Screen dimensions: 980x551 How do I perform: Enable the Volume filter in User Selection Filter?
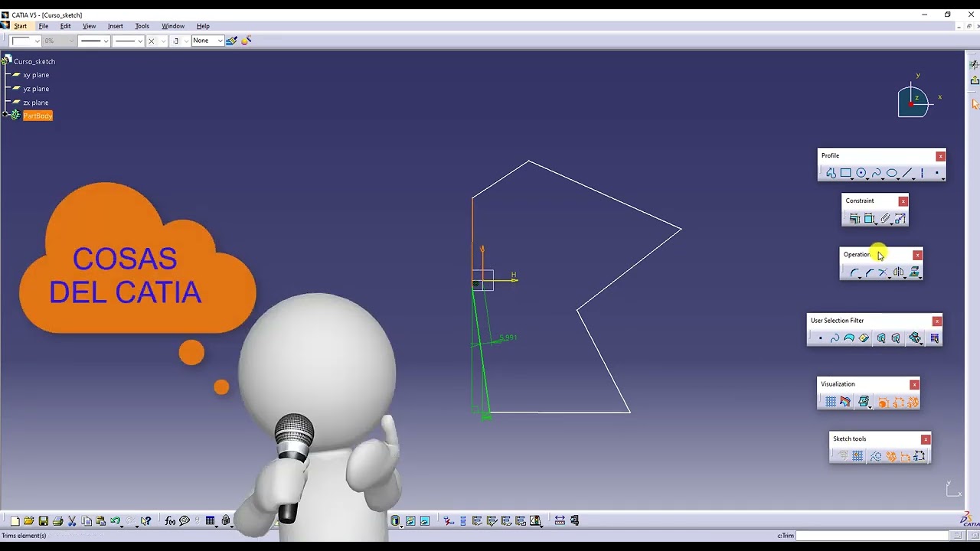pyautogui.click(x=864, y=338)
